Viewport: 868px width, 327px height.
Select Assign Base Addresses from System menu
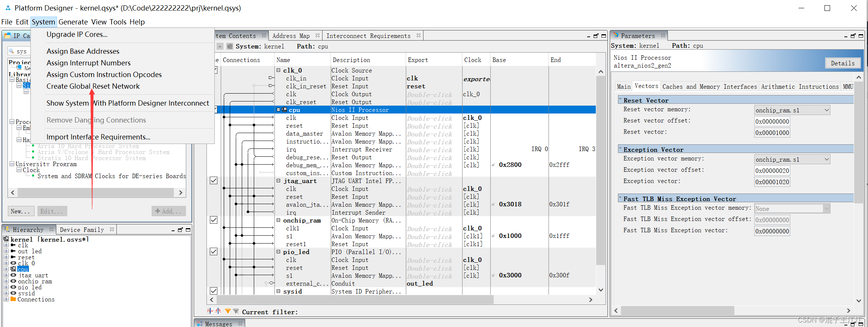coord(83,51)
